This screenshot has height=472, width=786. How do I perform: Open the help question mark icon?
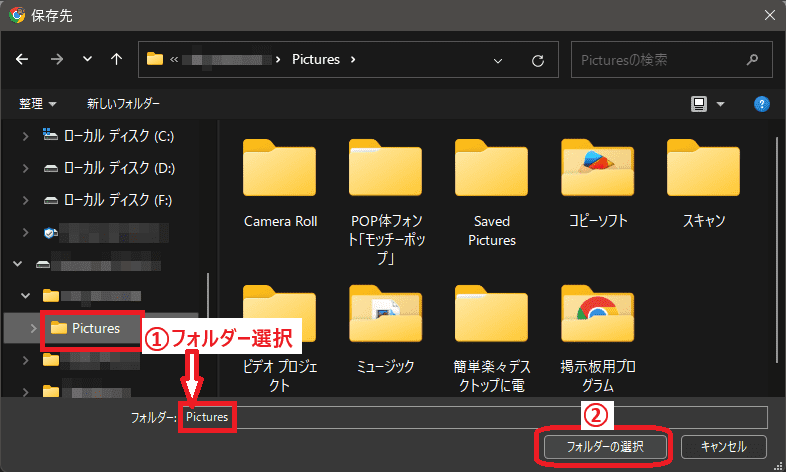coord(761,104)
